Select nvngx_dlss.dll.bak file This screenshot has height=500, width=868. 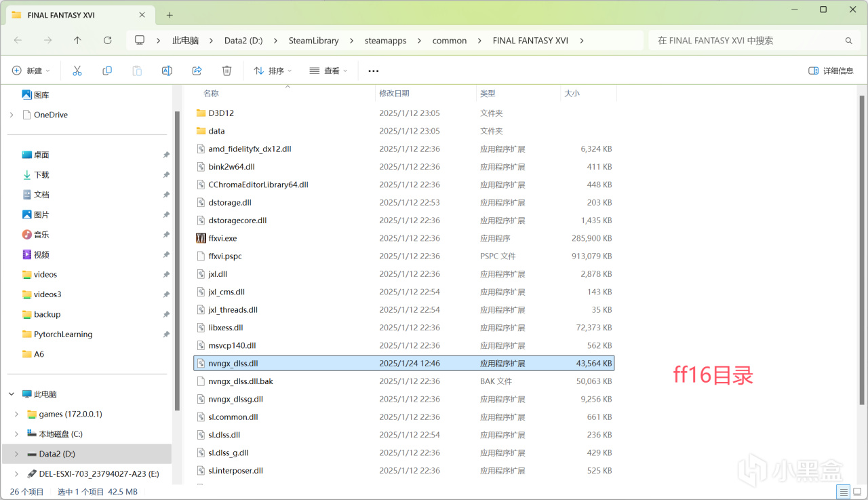[241, 381]
